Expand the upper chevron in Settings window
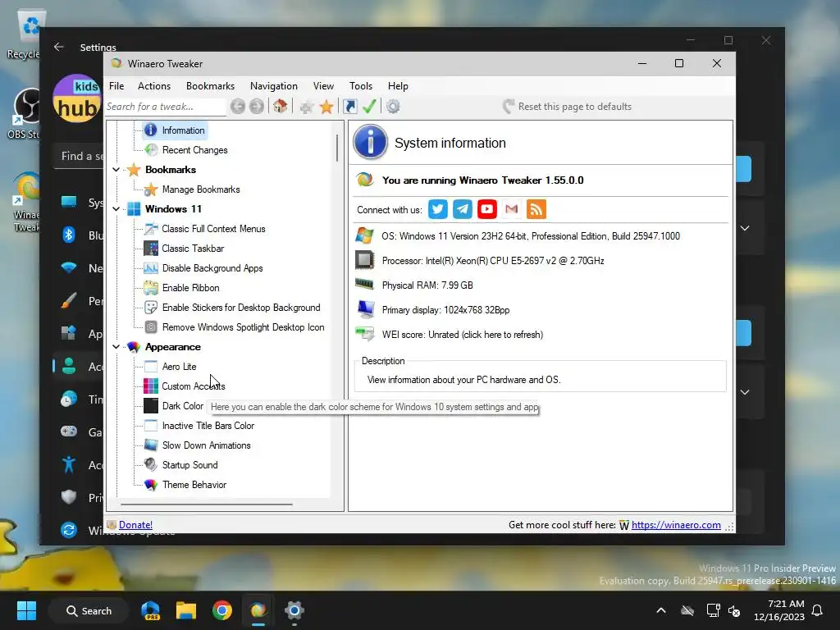The image size is (840, 630). tap(745, 228)
